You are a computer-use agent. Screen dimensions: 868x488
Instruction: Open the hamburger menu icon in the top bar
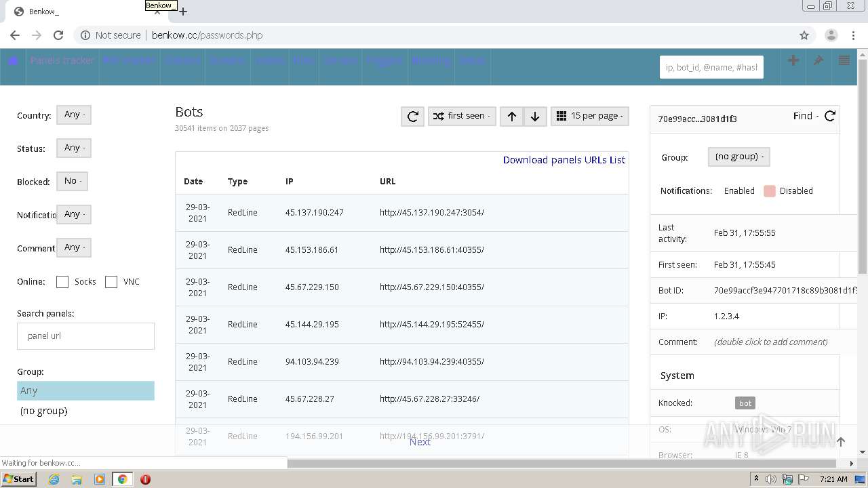click(844, 60)
